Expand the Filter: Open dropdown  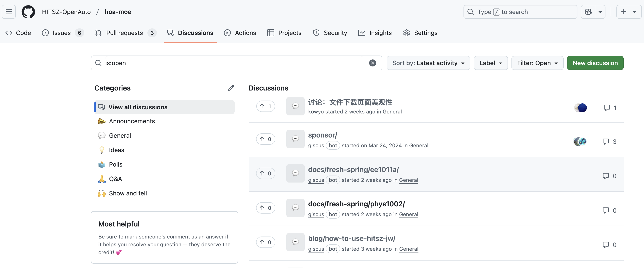point(537,63)
